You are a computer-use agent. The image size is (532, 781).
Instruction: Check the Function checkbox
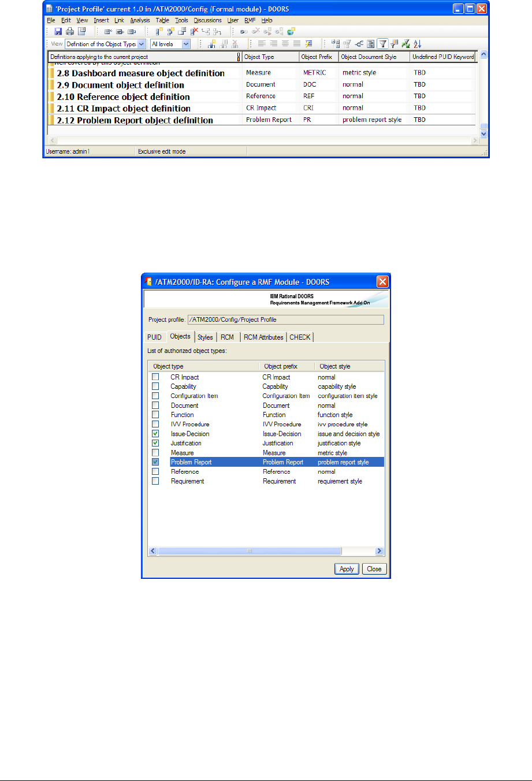(x=155, y=415)
